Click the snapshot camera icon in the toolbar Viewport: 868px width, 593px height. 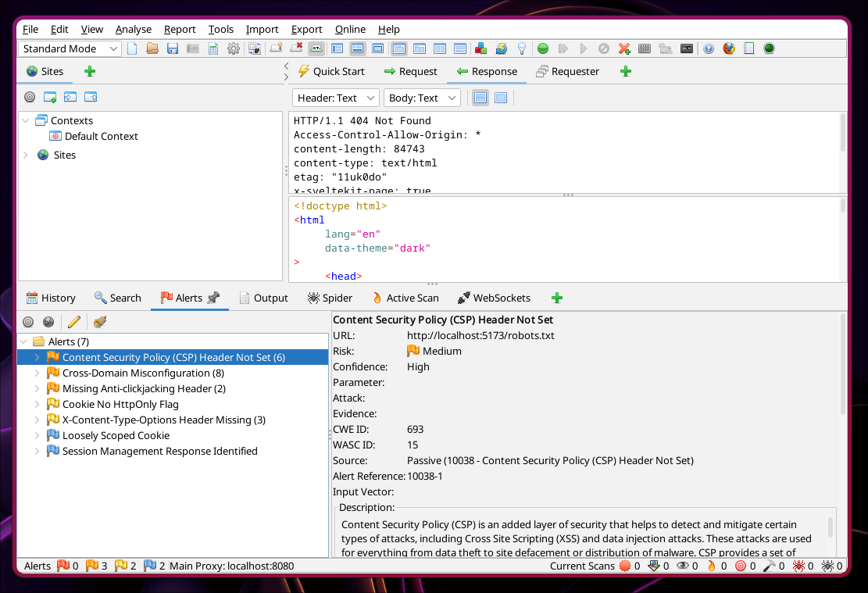click(193, 48)
